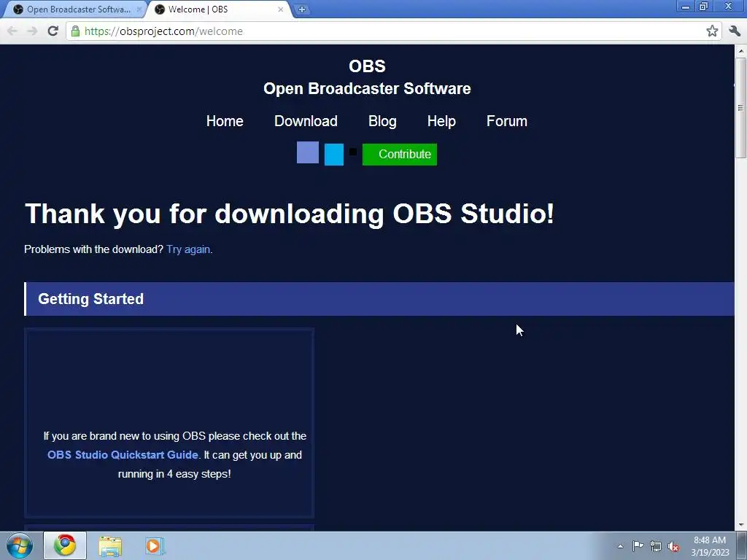
Task: Click the page scrollbar down arrow
Action: 741,525
